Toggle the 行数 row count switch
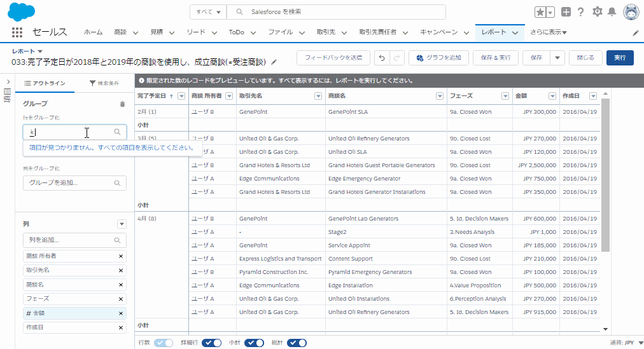The width and height of the screenshot is (644, 349). (164, 343)
